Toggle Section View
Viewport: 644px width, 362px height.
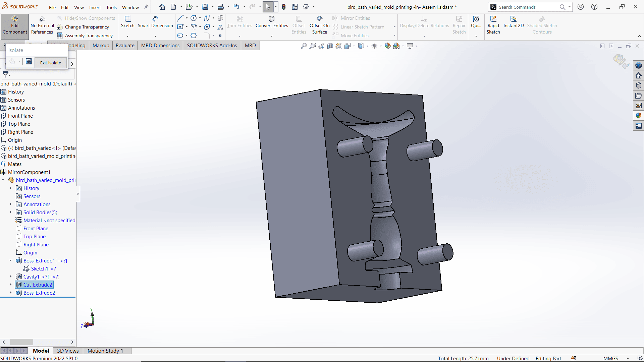tap(330, 46)
